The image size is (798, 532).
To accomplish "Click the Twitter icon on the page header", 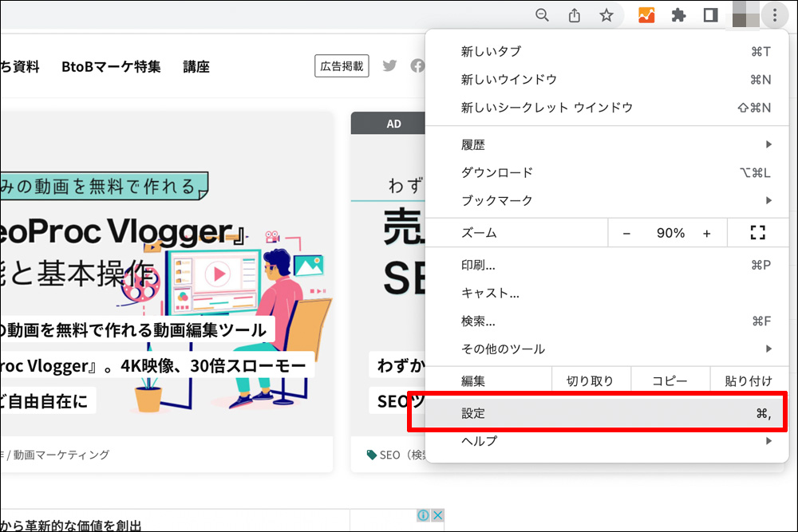I will [x=389, y=66].
